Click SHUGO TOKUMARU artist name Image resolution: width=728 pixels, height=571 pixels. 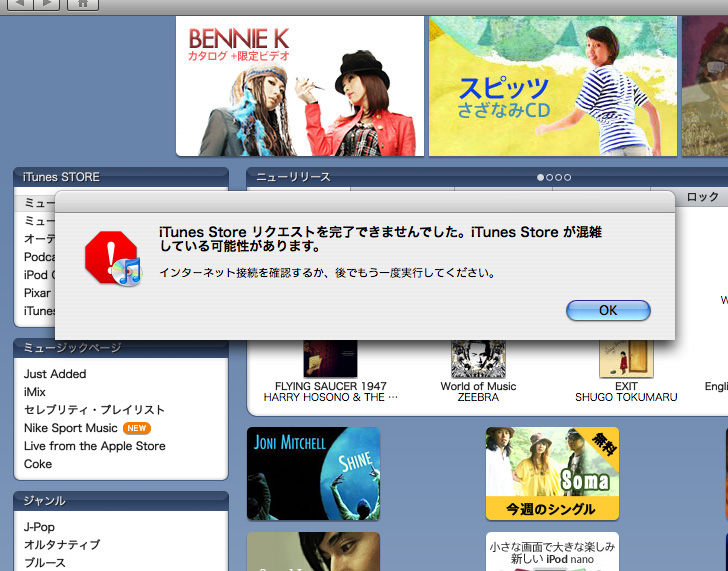626,397
